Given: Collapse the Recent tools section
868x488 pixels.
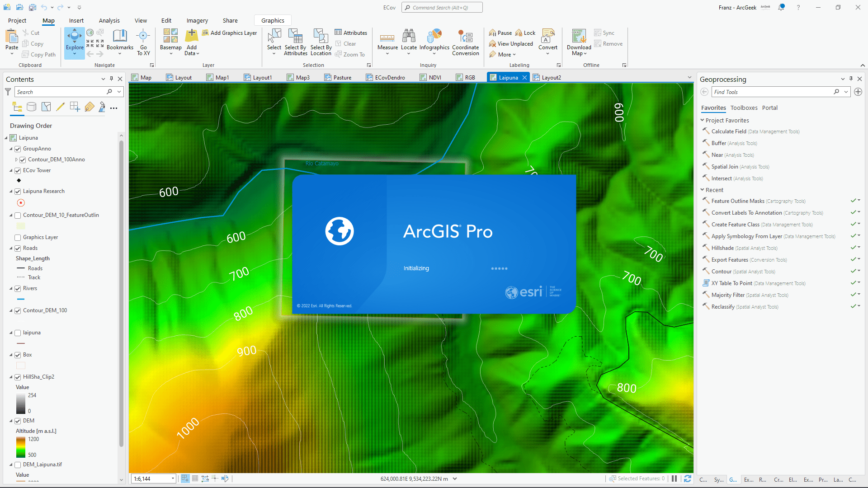Looking at the screenshot, I should point(702,190).
